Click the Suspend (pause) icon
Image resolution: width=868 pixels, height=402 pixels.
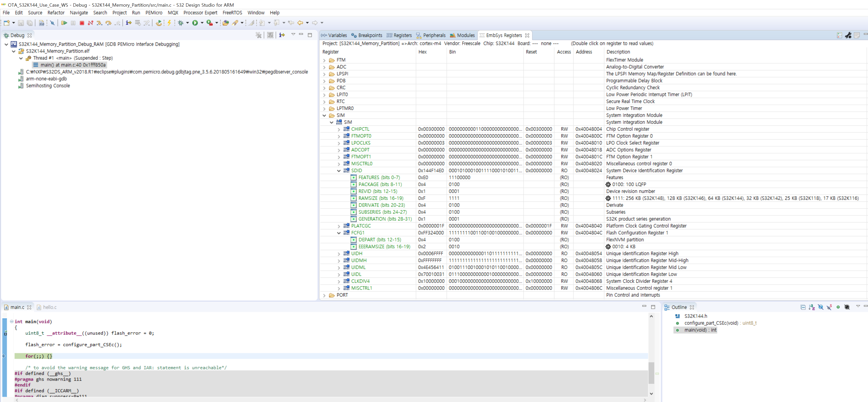[x=73, y=23]
